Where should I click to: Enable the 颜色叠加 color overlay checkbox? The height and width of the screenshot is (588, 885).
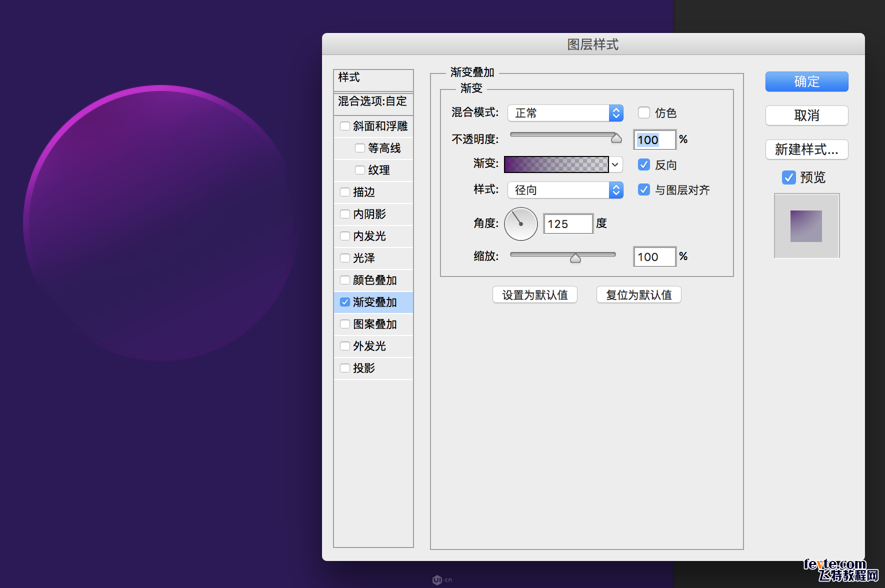345,280
